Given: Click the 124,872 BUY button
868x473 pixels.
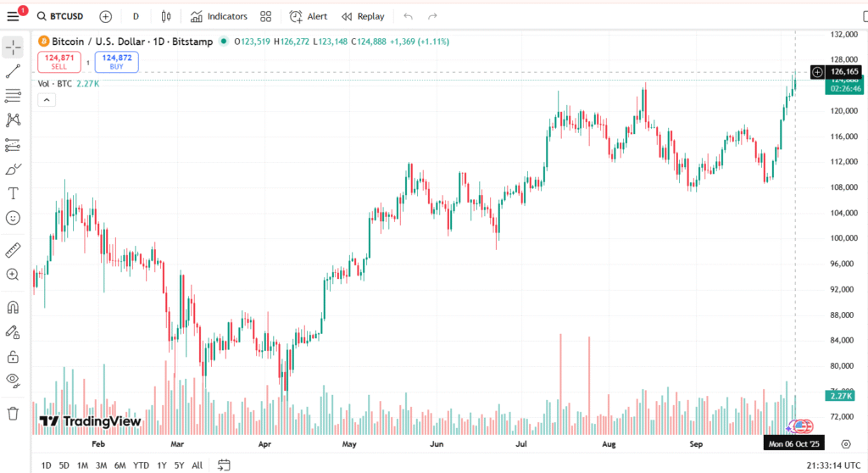Looking at the screenshot, I should [x=117, y=62].
